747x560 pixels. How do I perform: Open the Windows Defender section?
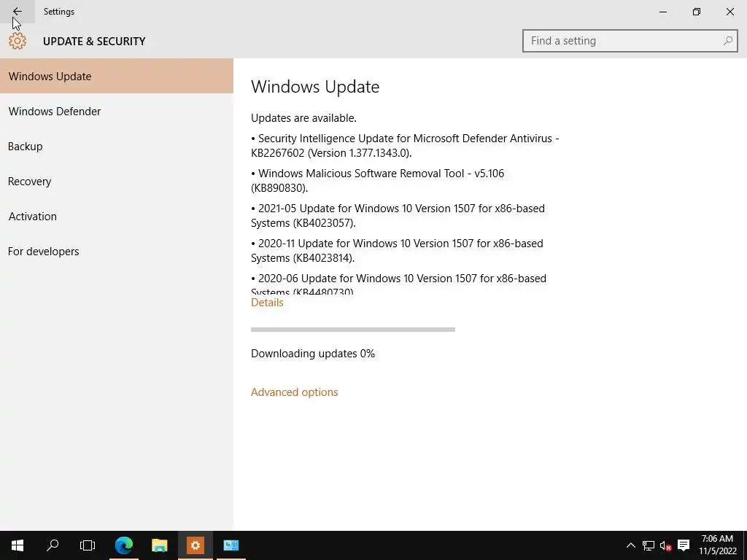117,112
